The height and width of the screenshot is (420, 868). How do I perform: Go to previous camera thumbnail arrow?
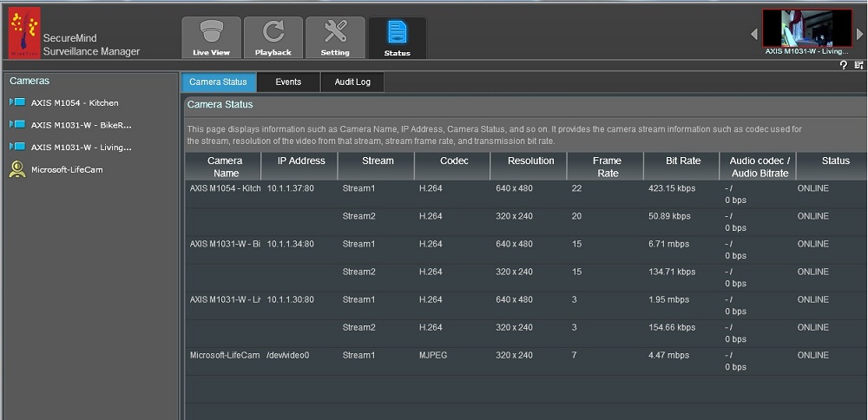pos(754,35)
